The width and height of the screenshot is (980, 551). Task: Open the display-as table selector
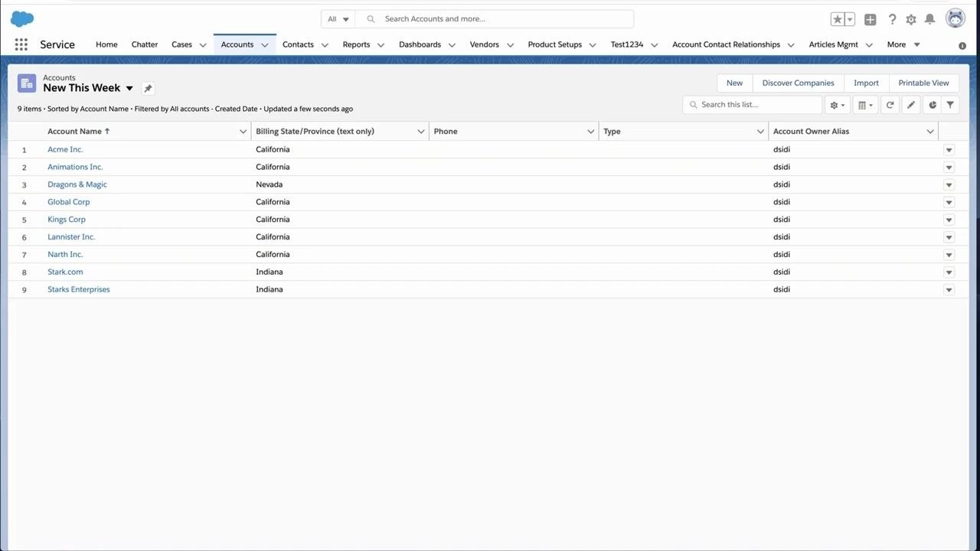[x=865, y=105]
